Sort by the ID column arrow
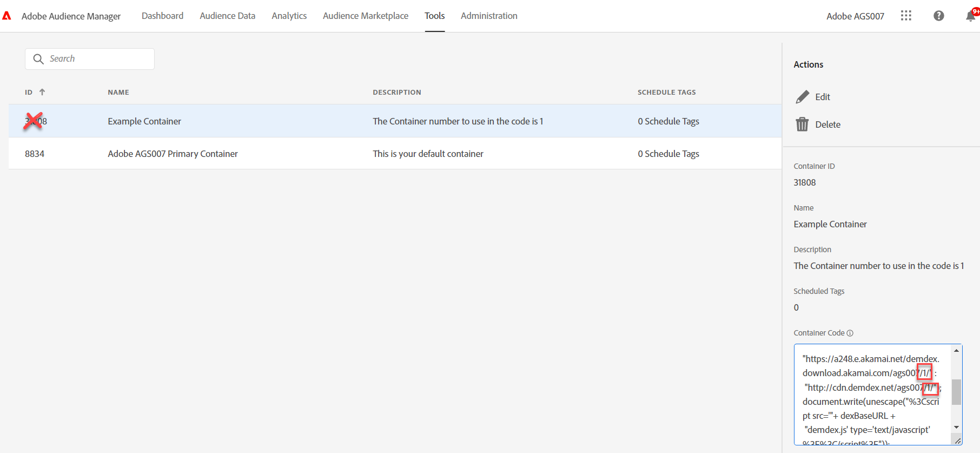Screen dimensions: 980x453 [42, 92]
